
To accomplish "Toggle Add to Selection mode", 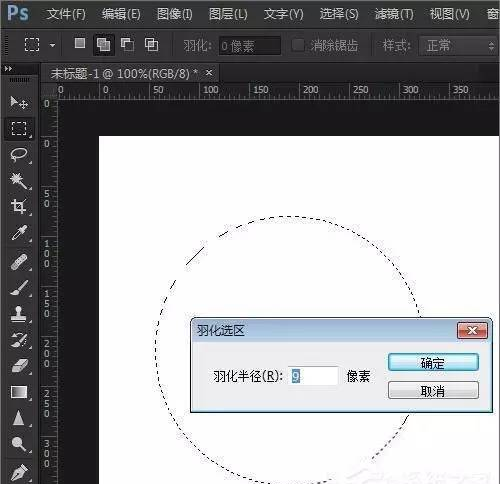I will (x=103, y=44).
